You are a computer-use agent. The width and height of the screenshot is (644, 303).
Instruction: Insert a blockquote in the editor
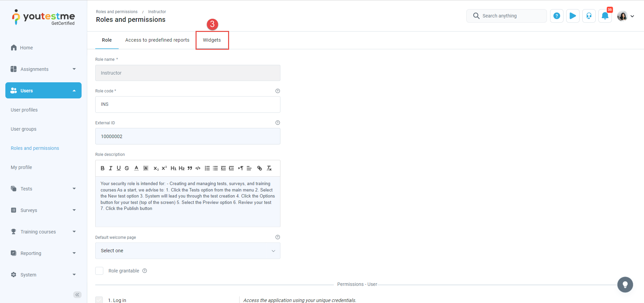point(190,168)
